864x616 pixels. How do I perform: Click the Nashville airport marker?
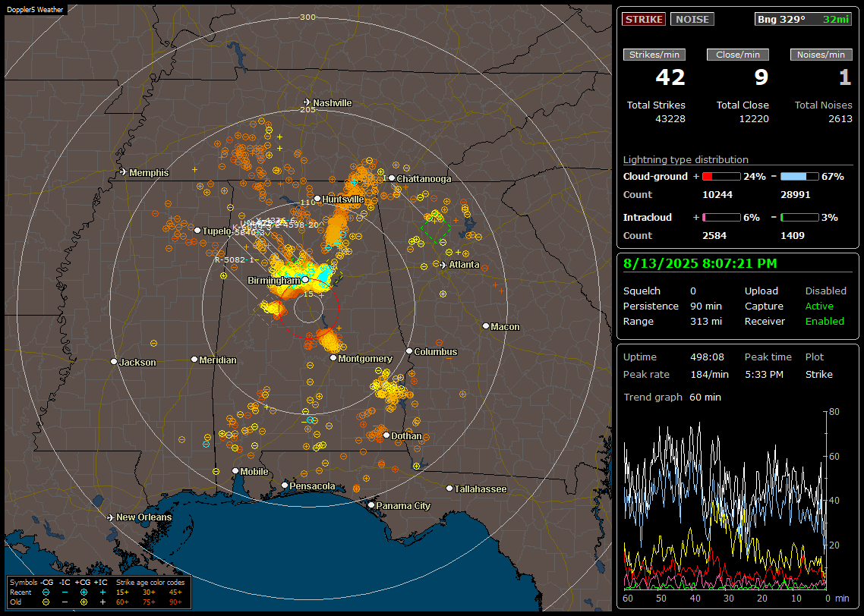(307, 102)
